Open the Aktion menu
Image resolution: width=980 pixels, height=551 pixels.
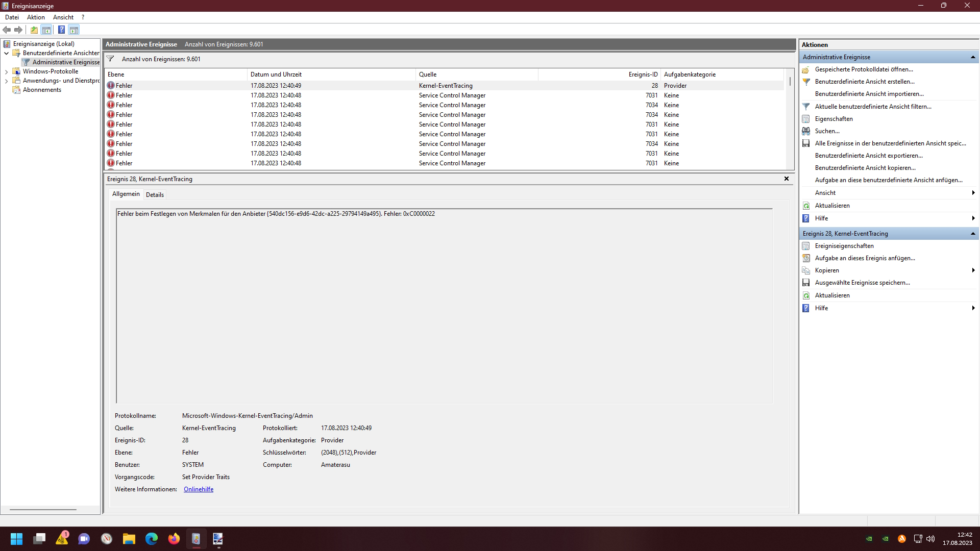click(36, 17)
